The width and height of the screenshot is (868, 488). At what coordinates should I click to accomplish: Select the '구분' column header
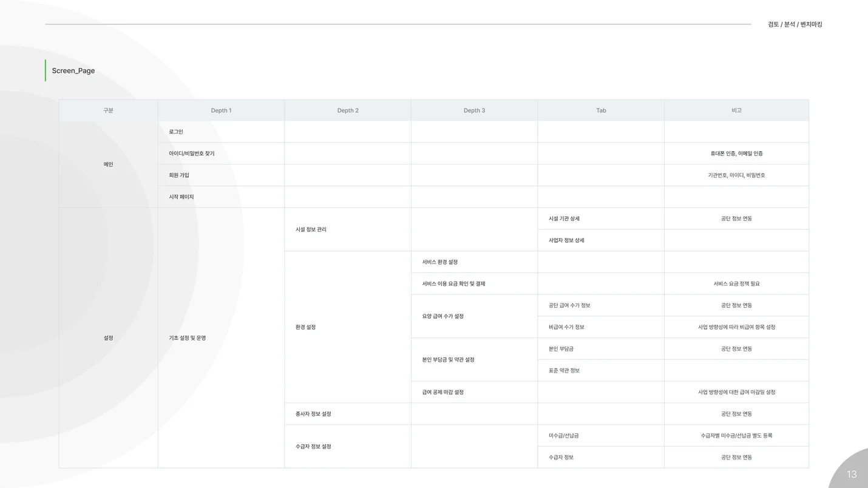[108, 110]
